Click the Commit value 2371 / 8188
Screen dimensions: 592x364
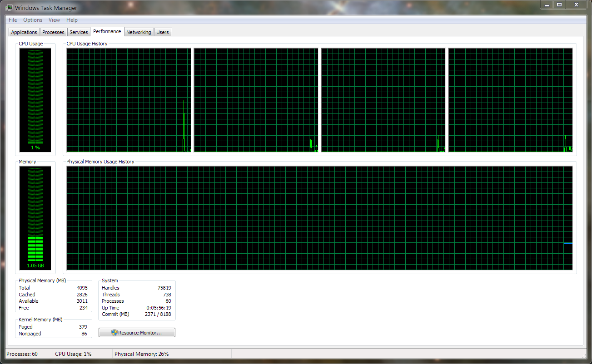coord(158,314)
